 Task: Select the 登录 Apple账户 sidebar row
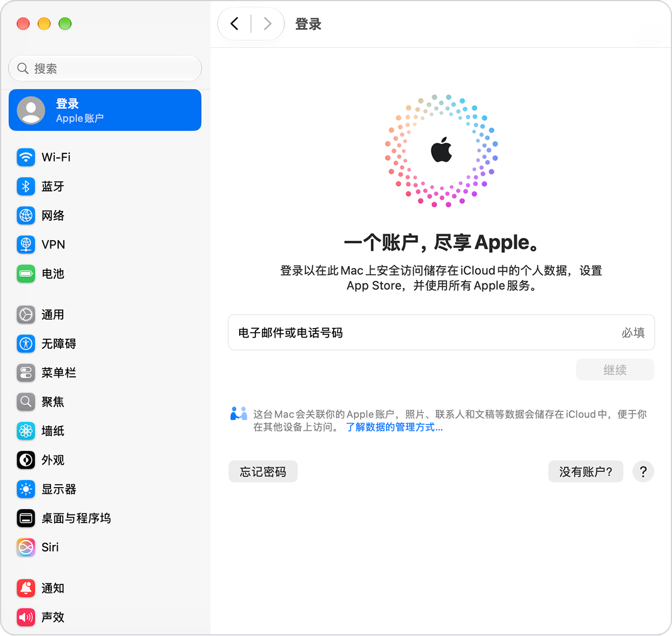105,110
